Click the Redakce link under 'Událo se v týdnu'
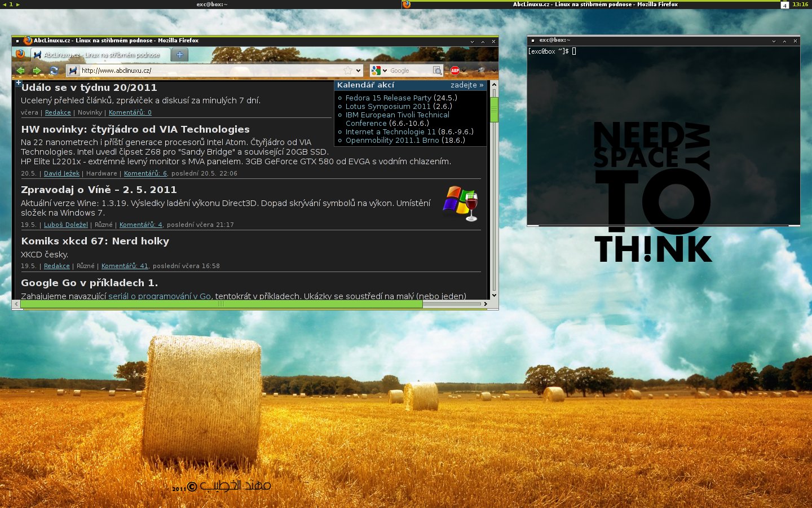This screenshot has height=508, width=812. [58, 112]
